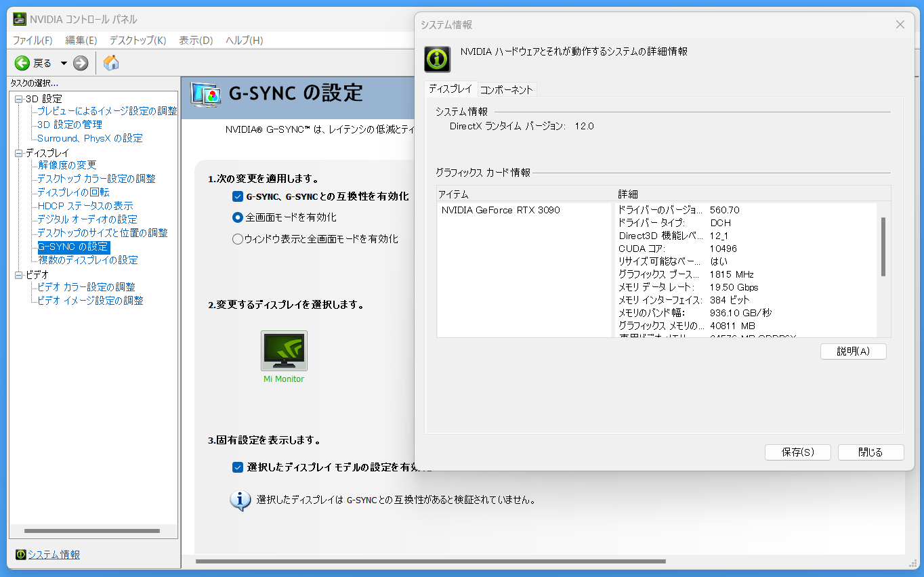This screenshot has width=924, height=577.
Task: Switch to the コンポーネント tab
Action: 507,89
